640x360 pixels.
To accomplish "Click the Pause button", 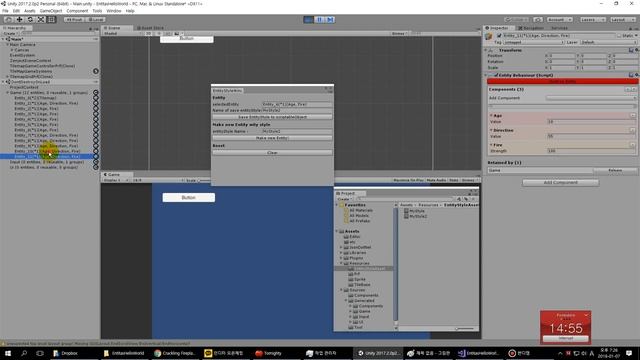I will tap(319, 20).
